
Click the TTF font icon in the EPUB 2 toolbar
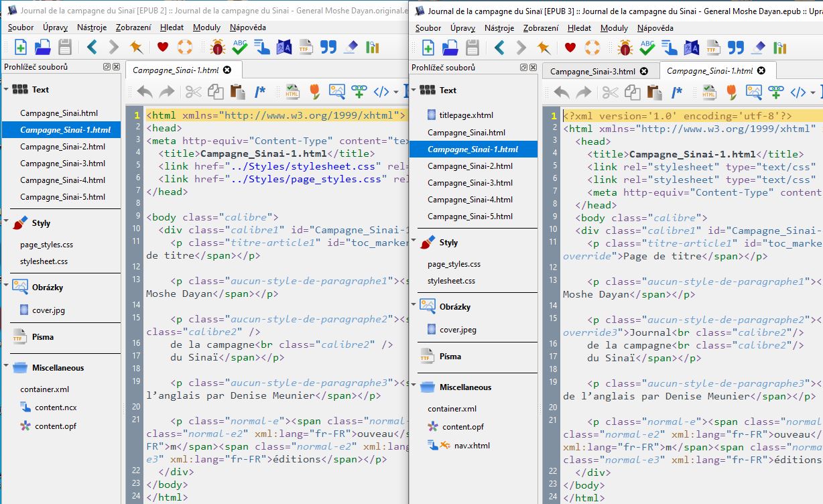(306, 47)
